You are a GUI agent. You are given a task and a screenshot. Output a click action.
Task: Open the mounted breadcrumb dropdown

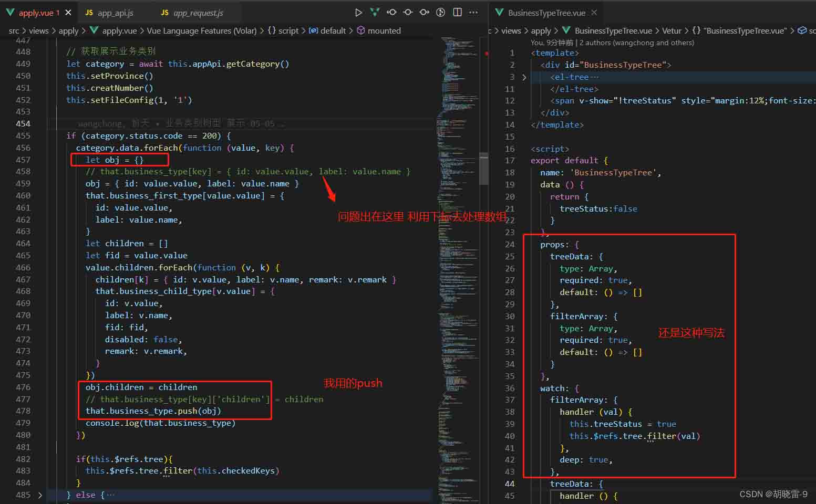tap(384, 31)
